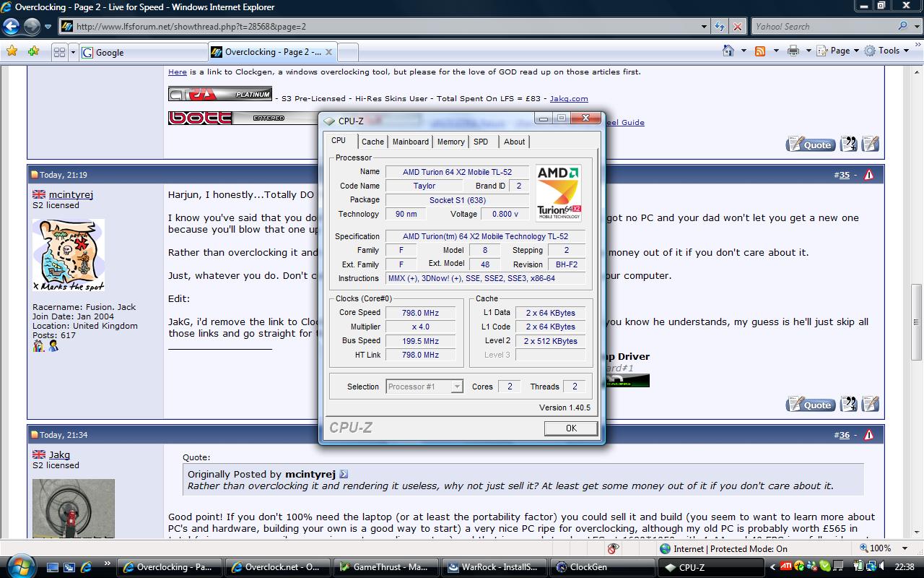Open the Memory tab in CPU-Z
This screenshot has height=578, width=924.
pos(450,142)
